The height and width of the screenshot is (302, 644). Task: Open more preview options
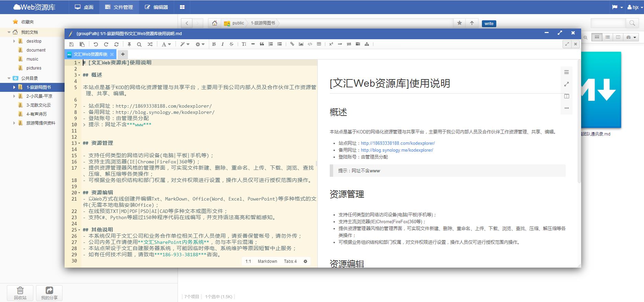pyautogui.click(x=566, y=108)
